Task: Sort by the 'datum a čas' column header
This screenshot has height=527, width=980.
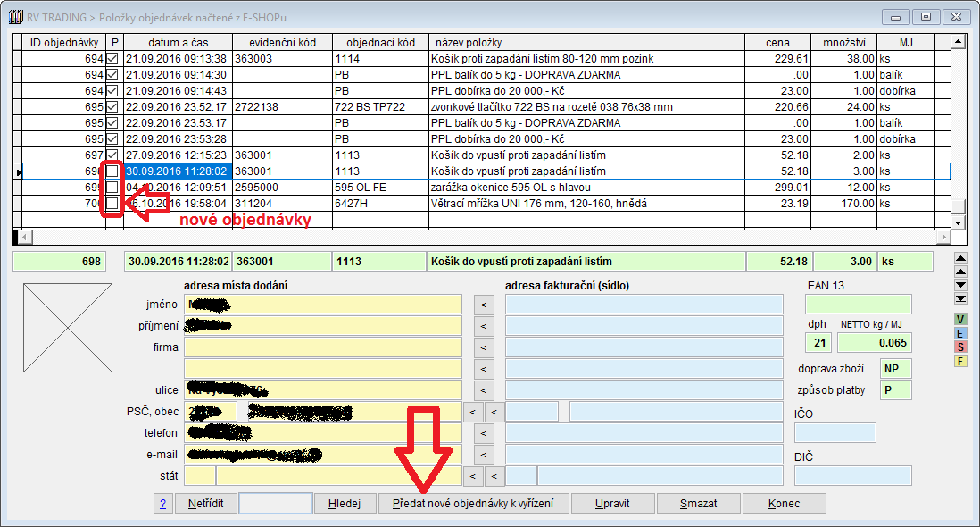Action: click(177, 42)
